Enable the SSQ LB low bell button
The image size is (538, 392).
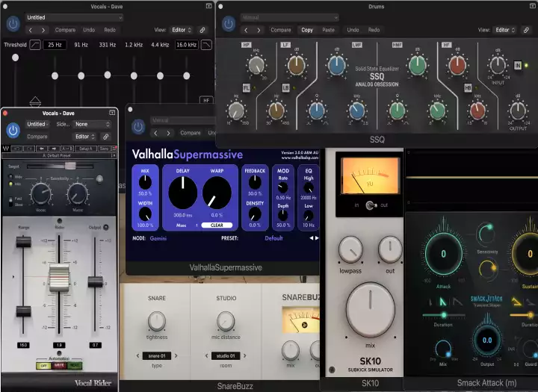click(285, 88)
